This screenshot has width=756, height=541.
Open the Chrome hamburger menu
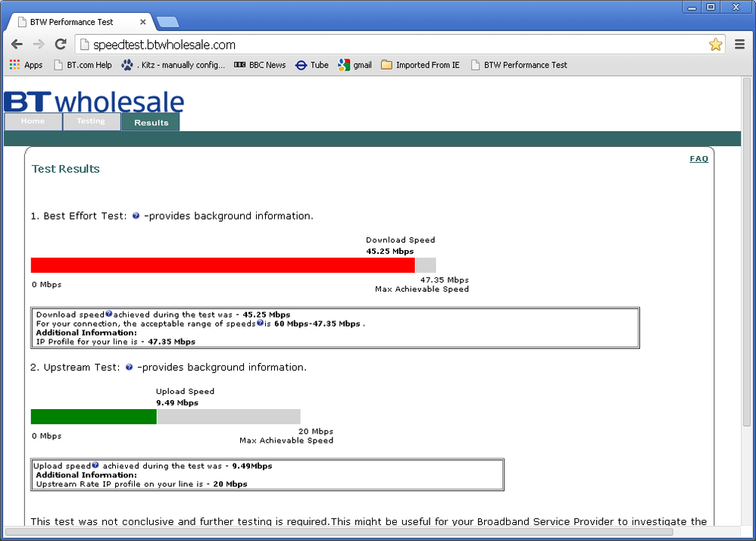(x=739, y=45)
